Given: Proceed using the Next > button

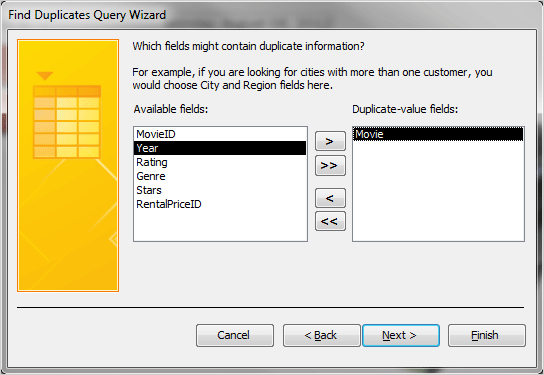Looking at the screenshot, I should (x=401, y=335).
